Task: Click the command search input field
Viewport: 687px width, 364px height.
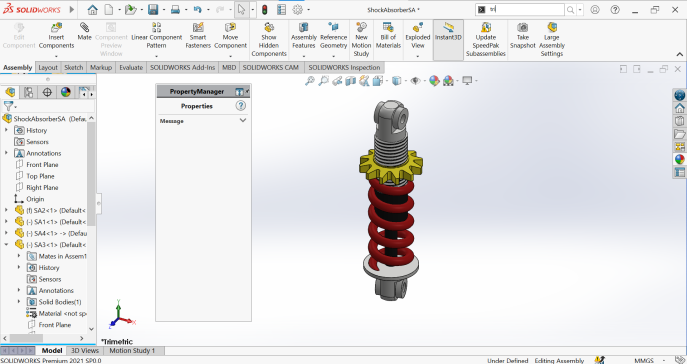Action: click(x=525, y=9)
